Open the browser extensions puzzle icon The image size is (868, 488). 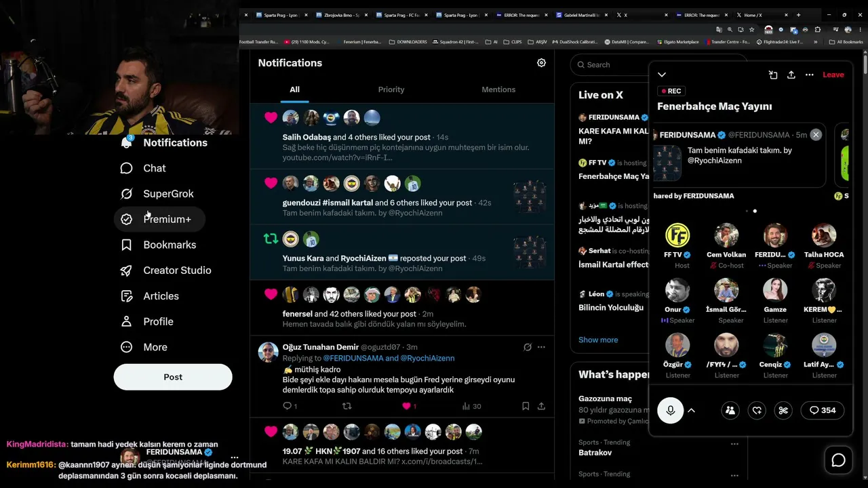pyautogui.click(x=818, y=30)
